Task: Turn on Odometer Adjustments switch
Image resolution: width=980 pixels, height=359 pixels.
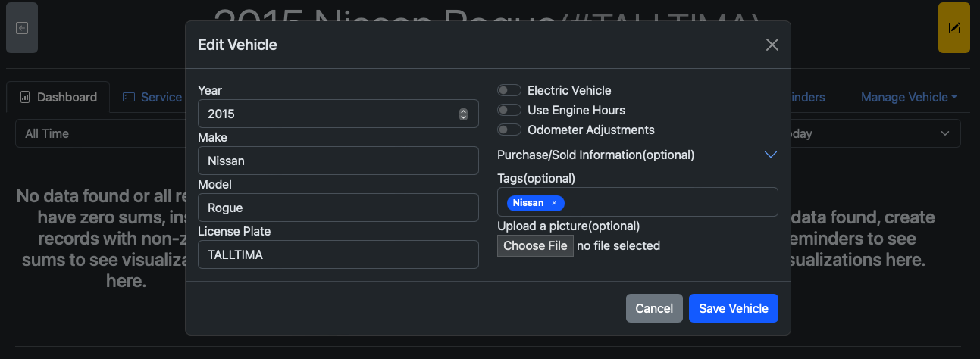Action: click(509, 130)
